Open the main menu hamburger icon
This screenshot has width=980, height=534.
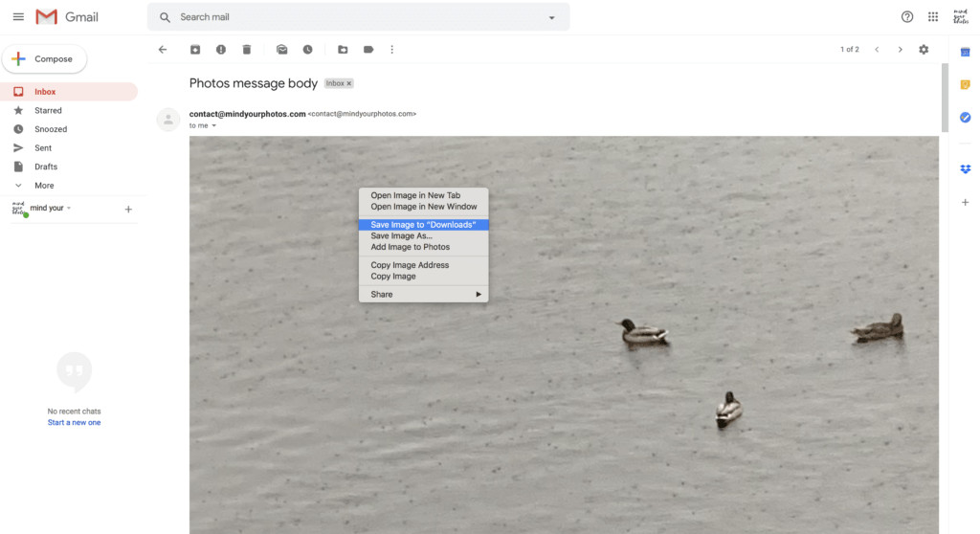click(18, 17)
